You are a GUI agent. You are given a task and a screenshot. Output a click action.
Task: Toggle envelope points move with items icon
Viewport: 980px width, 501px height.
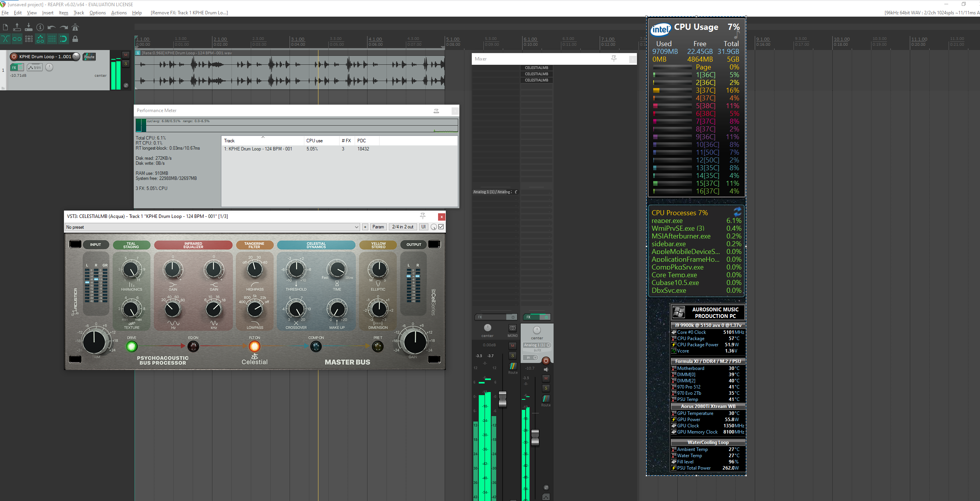[40, 39]
